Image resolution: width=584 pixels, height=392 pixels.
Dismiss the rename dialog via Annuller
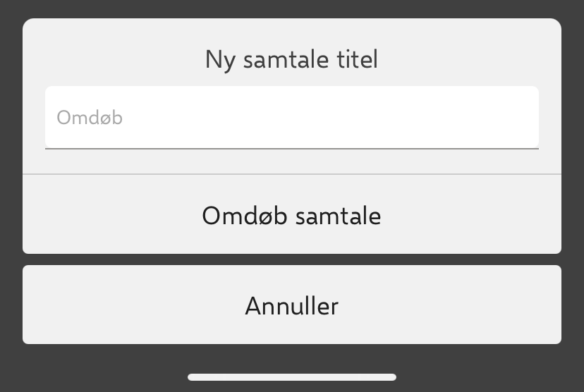(292, 305)
